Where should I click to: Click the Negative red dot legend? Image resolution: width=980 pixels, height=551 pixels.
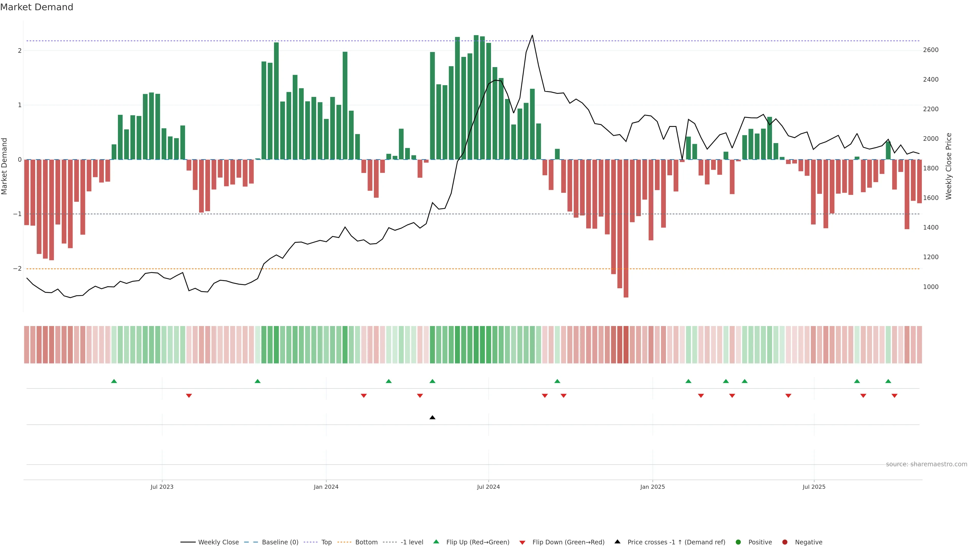click(x=785, y=542)
